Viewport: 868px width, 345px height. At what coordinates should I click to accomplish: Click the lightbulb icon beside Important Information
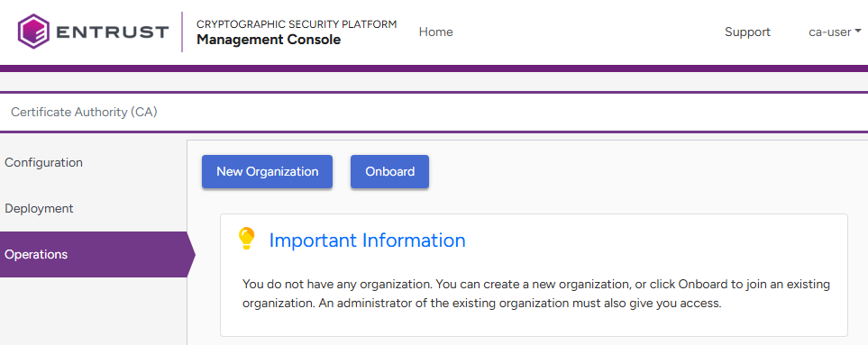click(x=246, y=239)
